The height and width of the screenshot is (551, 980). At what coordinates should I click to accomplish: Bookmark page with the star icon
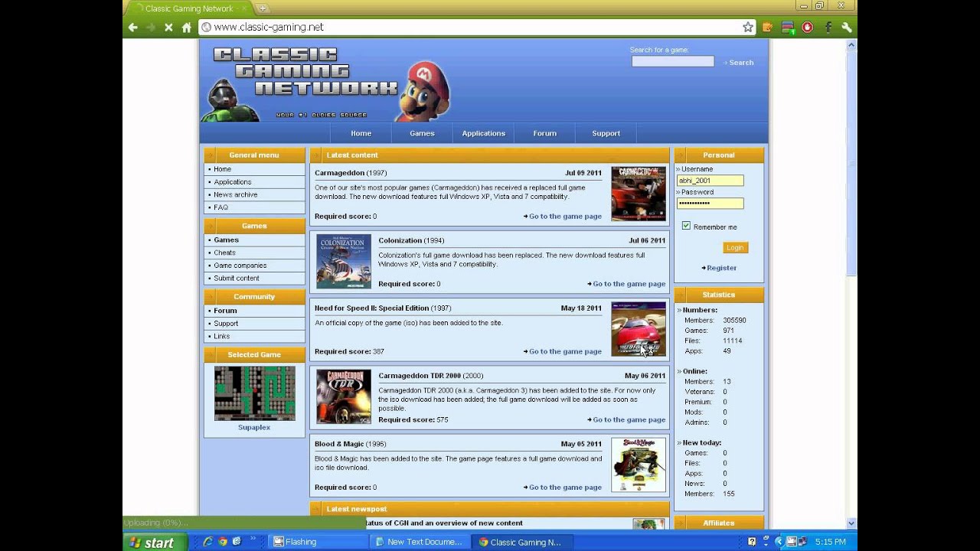748,27
